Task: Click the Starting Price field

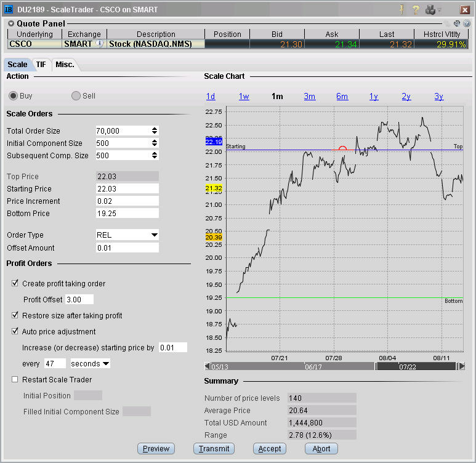Action: 127,188
